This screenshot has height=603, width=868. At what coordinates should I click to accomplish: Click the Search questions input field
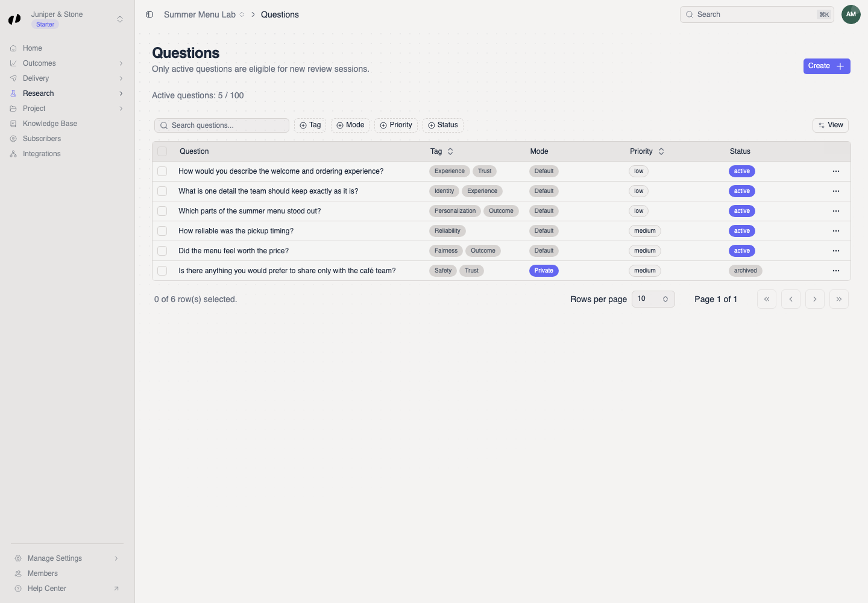tap(222, 125)
